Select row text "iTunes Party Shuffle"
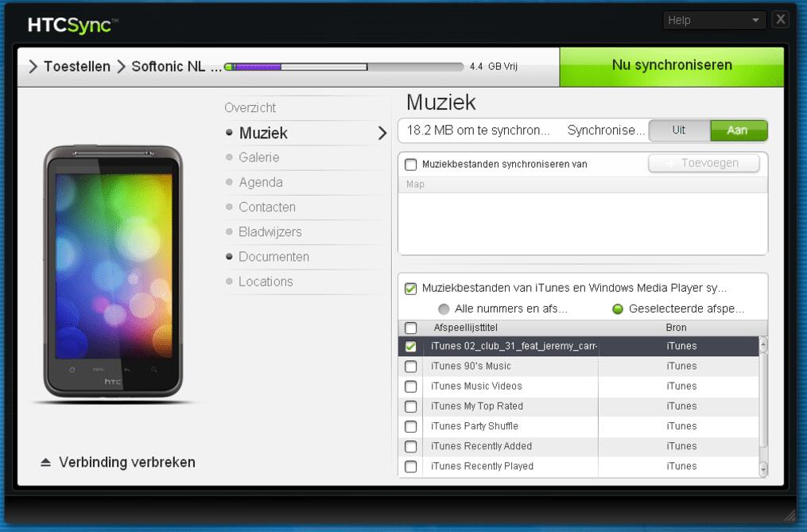 coord(475,426)
